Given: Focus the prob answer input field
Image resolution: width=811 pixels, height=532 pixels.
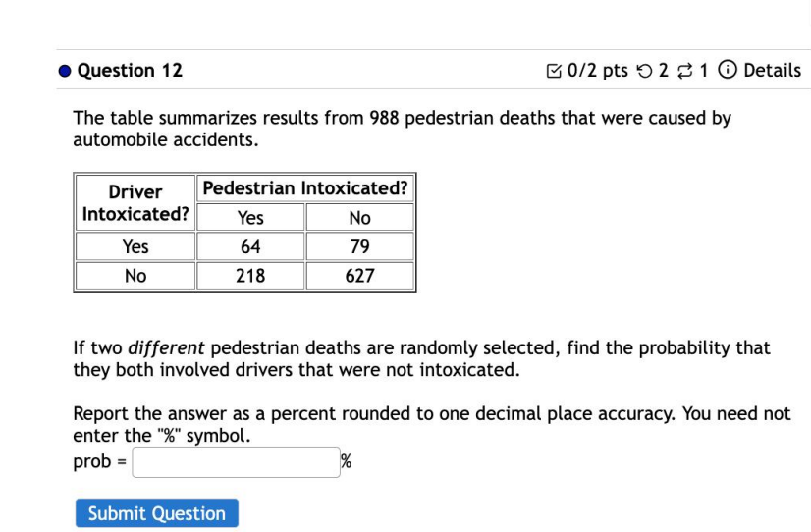Looking at the screenshot, I should [x=236, y=462].
